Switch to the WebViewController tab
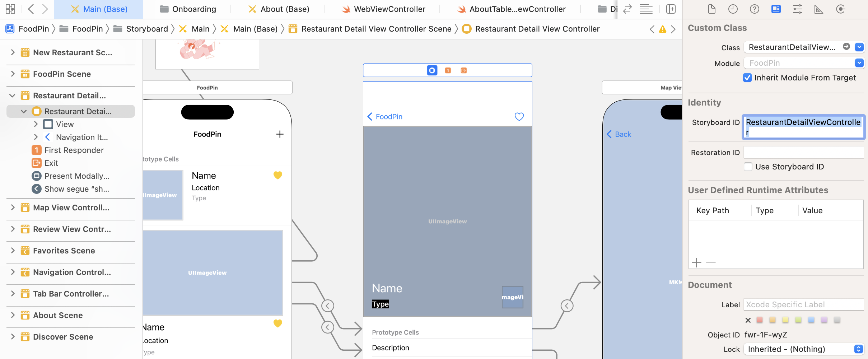 coord(383,9)
